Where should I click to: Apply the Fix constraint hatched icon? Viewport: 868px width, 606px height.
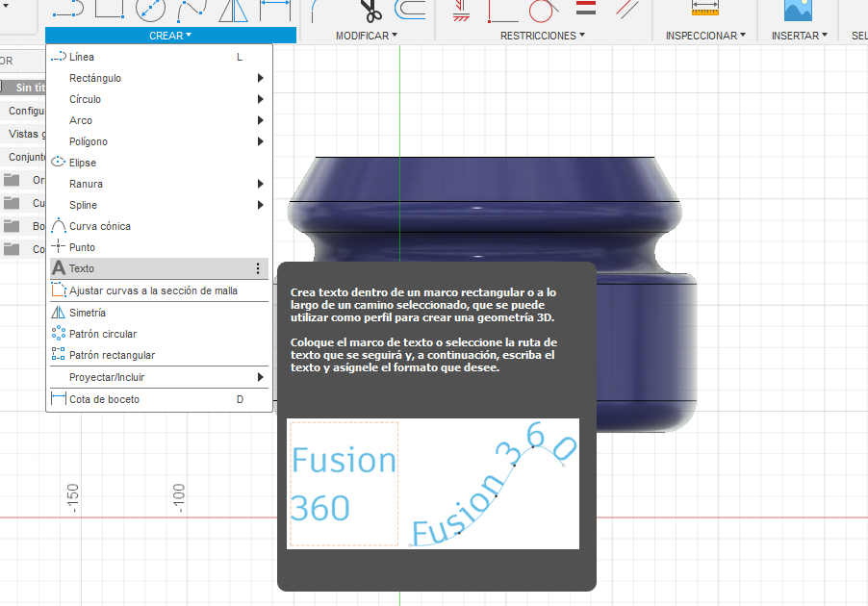(x=461, y=10)
